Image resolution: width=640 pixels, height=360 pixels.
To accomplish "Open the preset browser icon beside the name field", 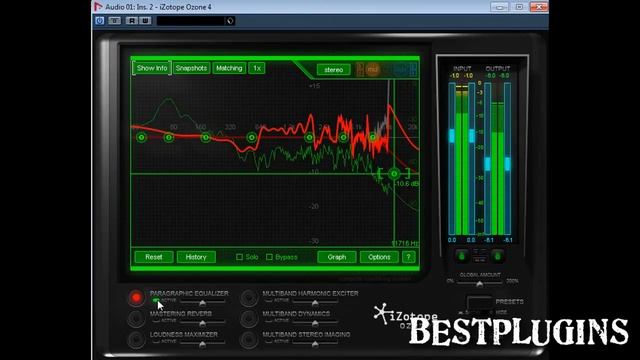I will coord(230,21).
